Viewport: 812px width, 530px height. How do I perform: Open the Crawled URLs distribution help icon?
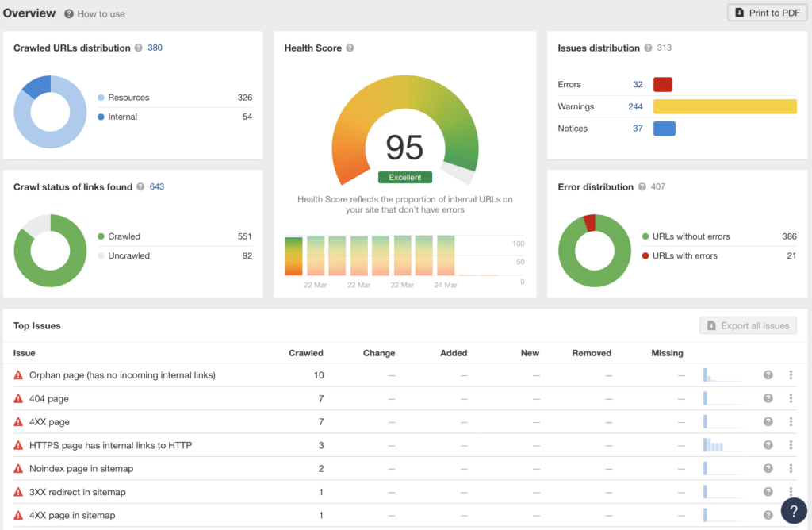[138, 48]
